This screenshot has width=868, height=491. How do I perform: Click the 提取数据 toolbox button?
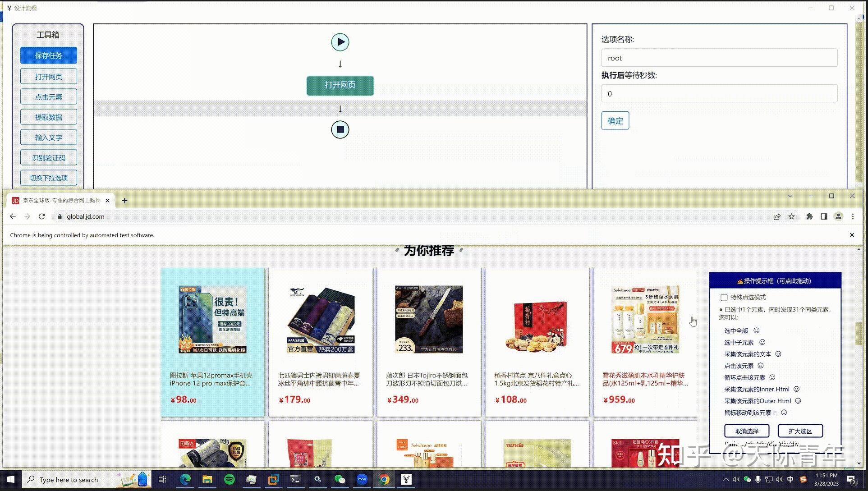(x=49, y=117)
